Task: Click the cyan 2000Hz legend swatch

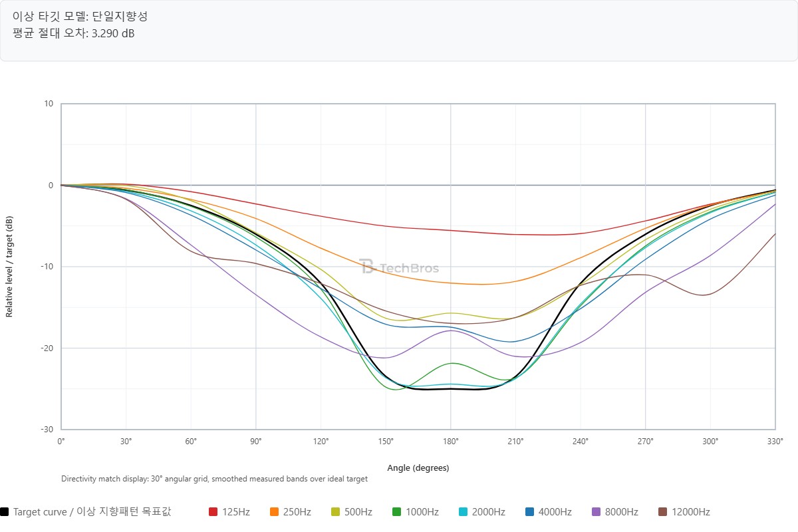Action: pos(464,512)
